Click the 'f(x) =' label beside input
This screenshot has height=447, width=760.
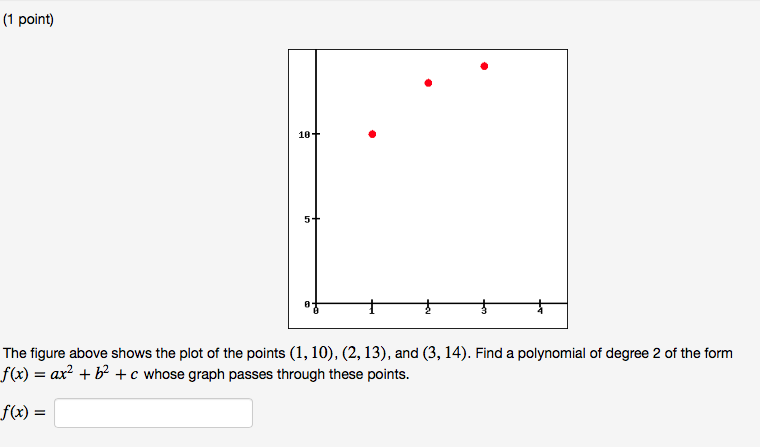23,413
